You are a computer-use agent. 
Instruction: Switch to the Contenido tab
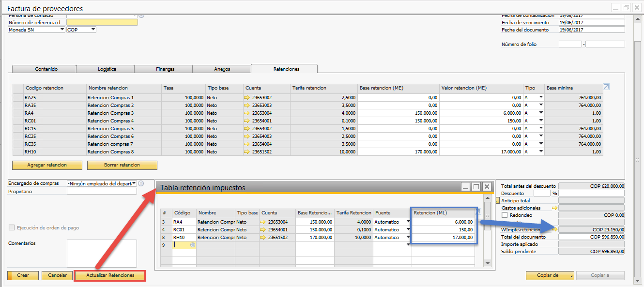tap(46, 69)
